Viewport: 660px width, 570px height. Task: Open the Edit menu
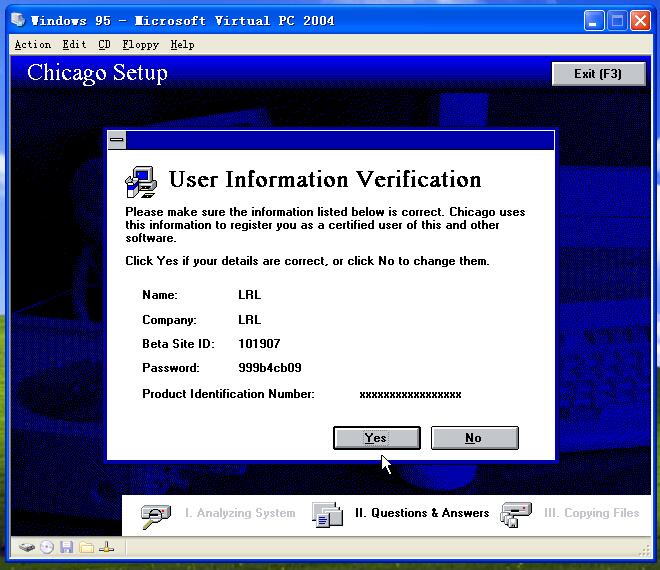[x=74, y=45]
